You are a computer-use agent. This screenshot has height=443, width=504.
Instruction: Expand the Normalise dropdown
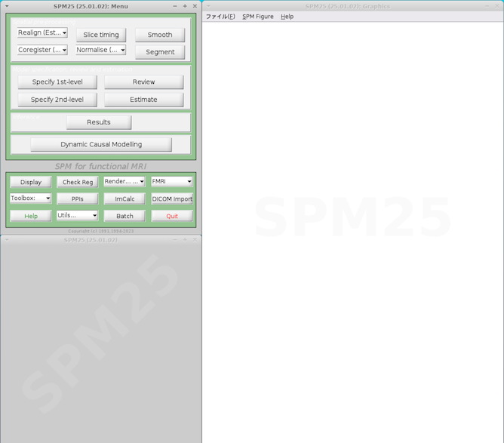point(100,50)
